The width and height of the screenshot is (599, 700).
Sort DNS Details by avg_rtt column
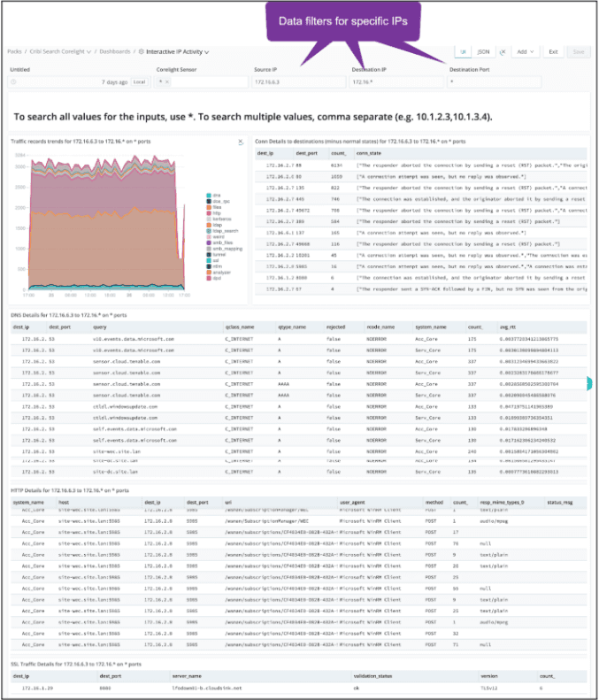point(507,327)
